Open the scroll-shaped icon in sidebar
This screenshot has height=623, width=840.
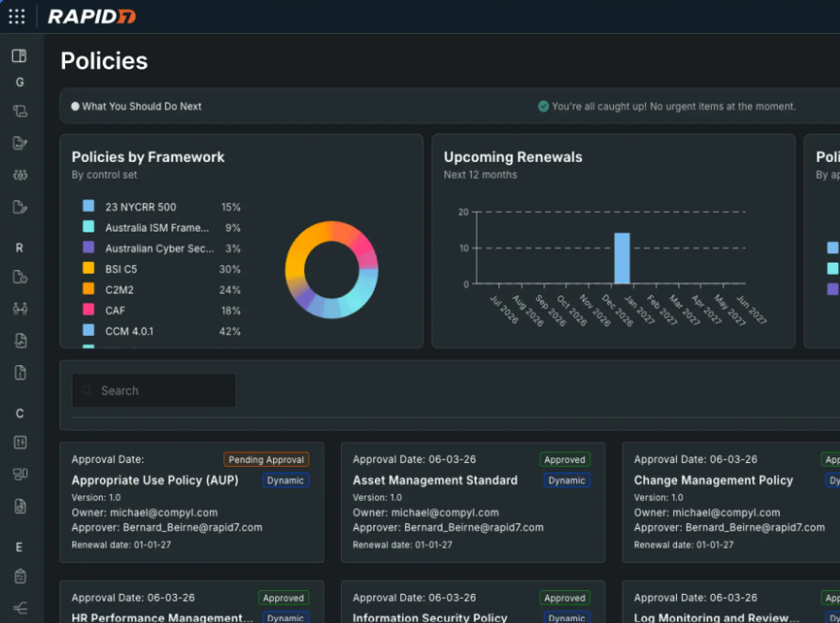pos(20,111)
